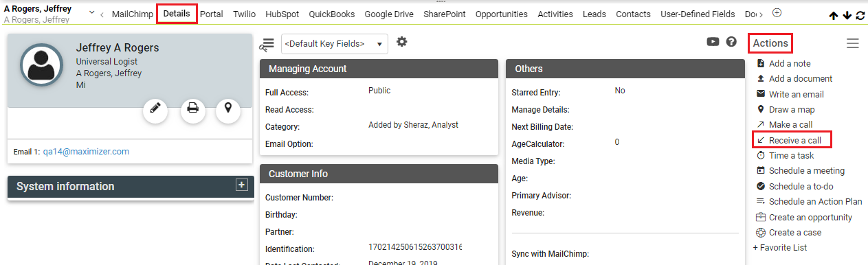The width and height of the screenshot is (868, 265).
Task: Click the Jeffrey A Rogers name heading
Action: (117, 48)
